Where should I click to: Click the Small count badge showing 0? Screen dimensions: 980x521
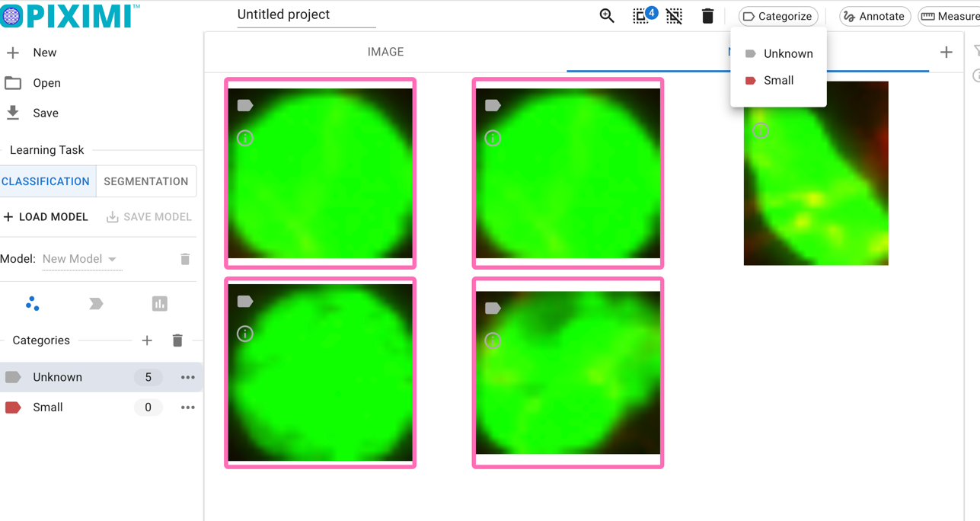click(148, 408)
